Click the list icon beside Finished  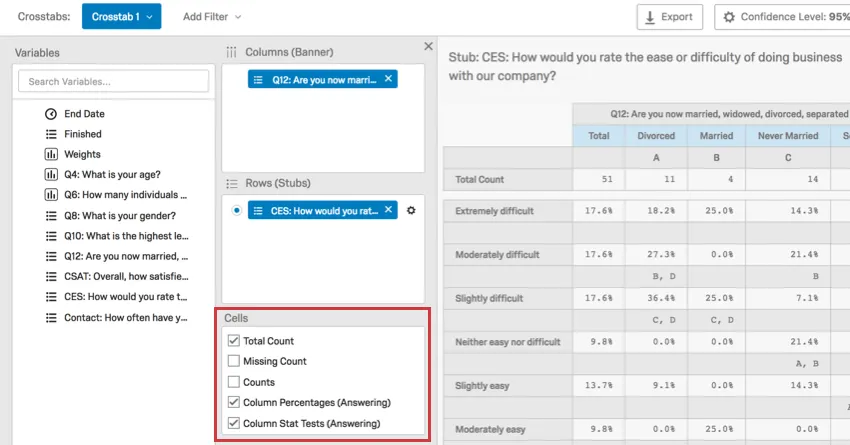coord(51,134)
